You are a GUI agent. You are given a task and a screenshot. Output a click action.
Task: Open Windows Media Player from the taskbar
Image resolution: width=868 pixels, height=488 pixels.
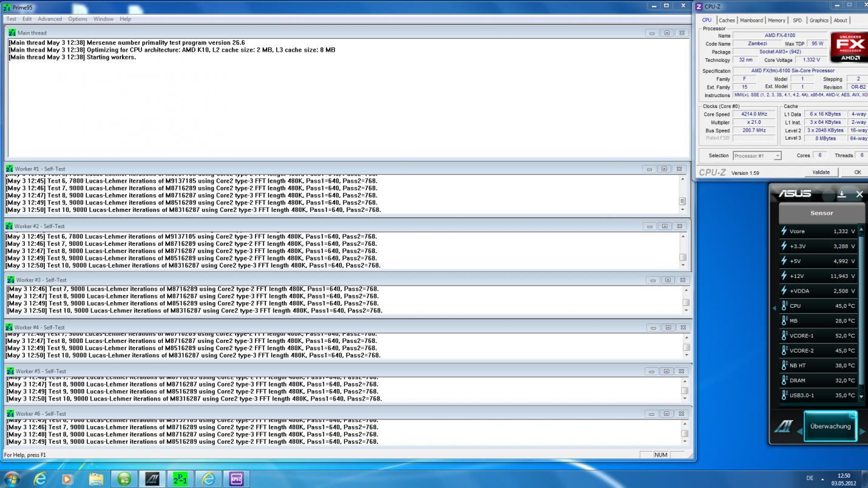coord(67,479)
